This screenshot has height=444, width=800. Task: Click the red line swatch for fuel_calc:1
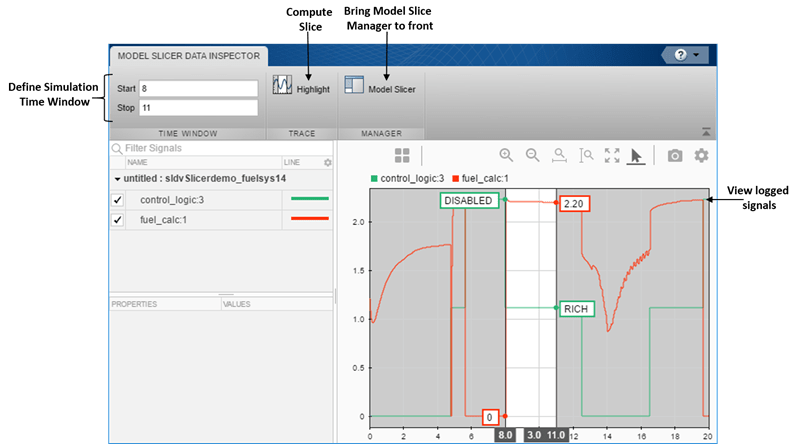(x=310, y=218)
